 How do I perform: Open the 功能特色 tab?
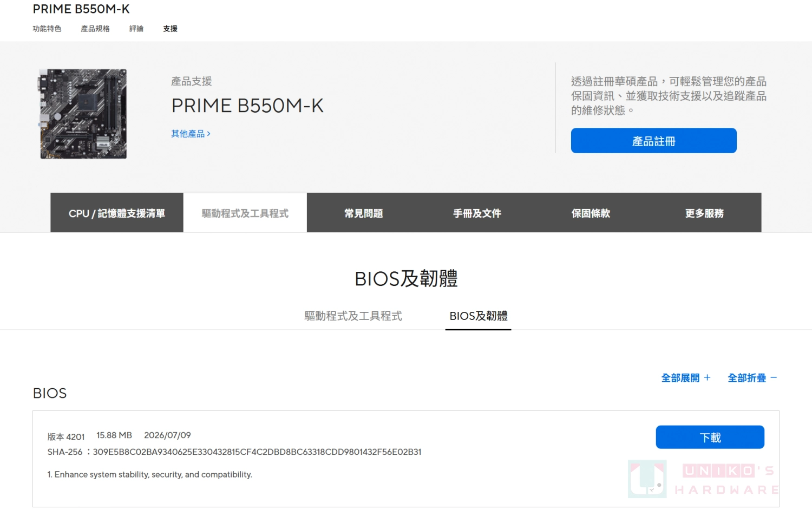(47, 29)
